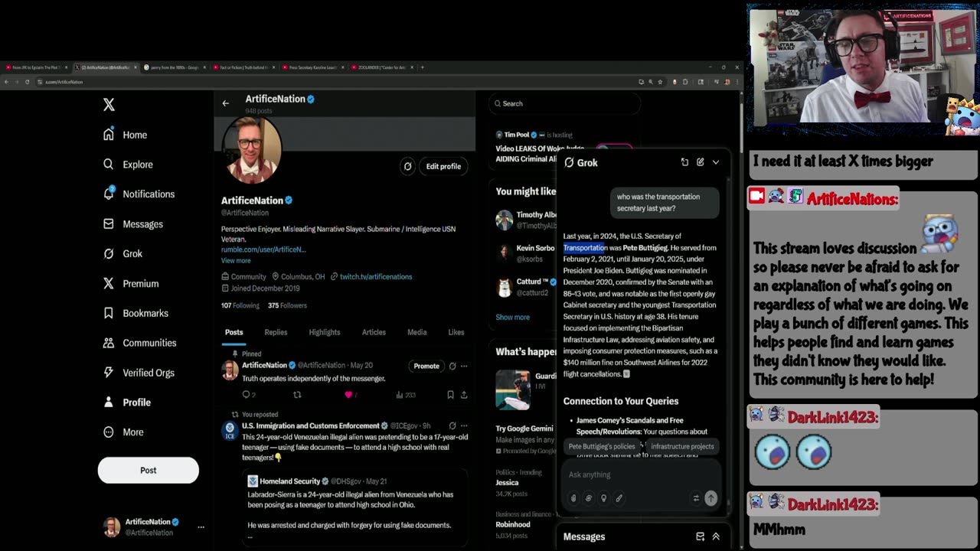Click the edit image pen icon in Grok

619,498
